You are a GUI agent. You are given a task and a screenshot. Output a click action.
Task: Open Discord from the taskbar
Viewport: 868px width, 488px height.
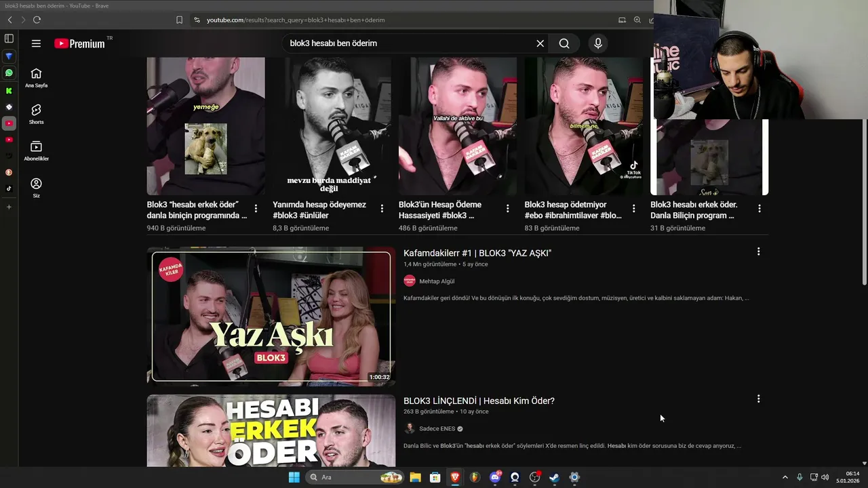point(495,477)
